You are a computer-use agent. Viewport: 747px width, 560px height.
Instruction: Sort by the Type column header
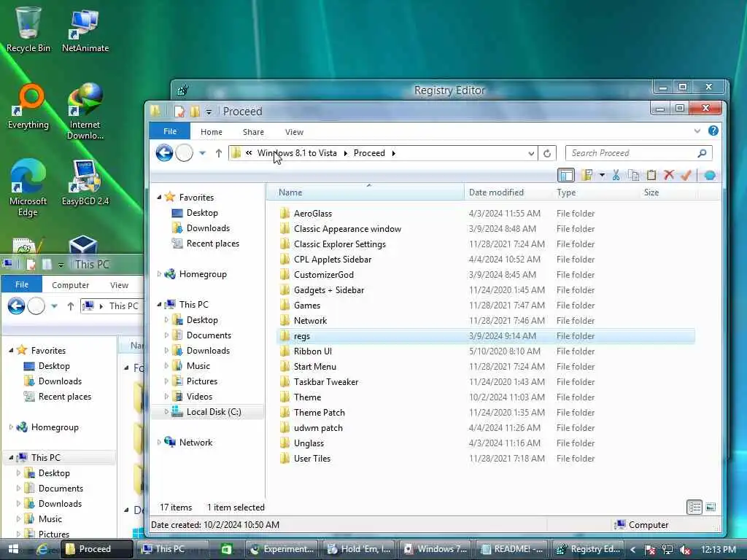pos(595,192)
